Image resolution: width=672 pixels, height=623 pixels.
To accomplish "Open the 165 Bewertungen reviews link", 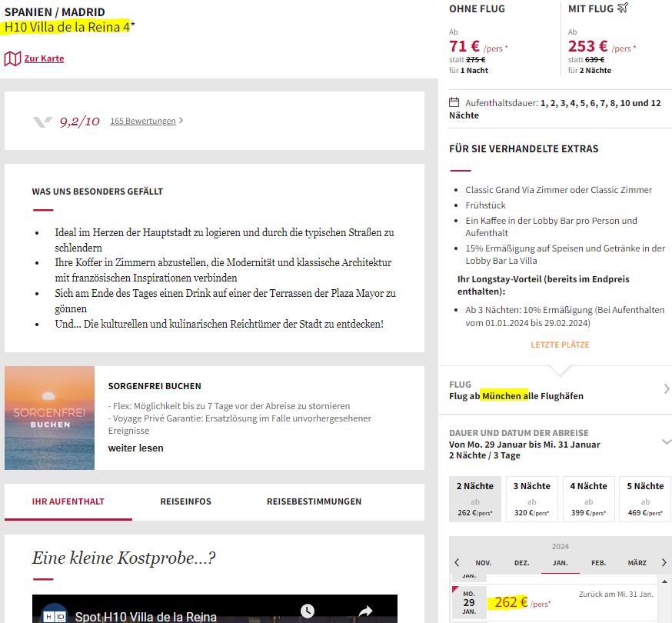I will (x=143, y=121).
